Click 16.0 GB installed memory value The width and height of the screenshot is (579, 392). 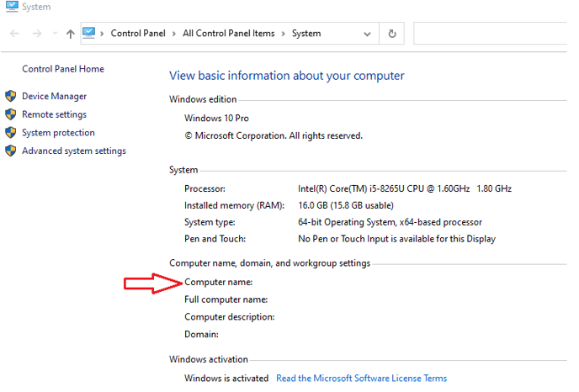(346, 205)
